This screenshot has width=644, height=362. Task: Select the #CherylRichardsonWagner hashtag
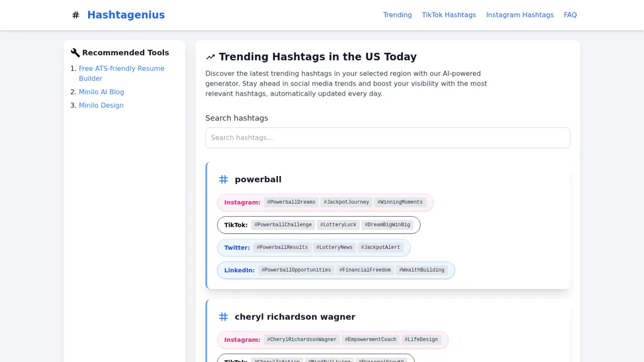click(301, 340)
